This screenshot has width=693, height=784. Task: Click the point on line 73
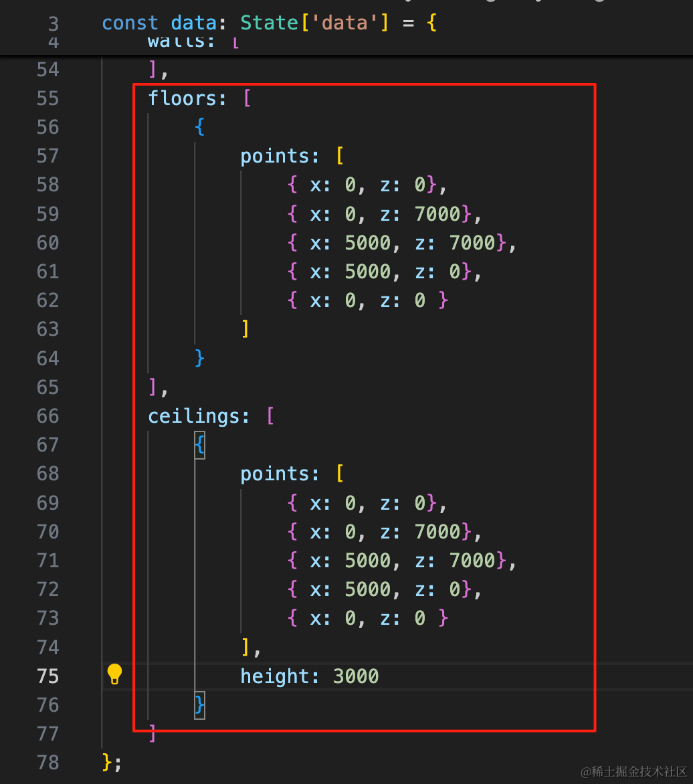367,619
